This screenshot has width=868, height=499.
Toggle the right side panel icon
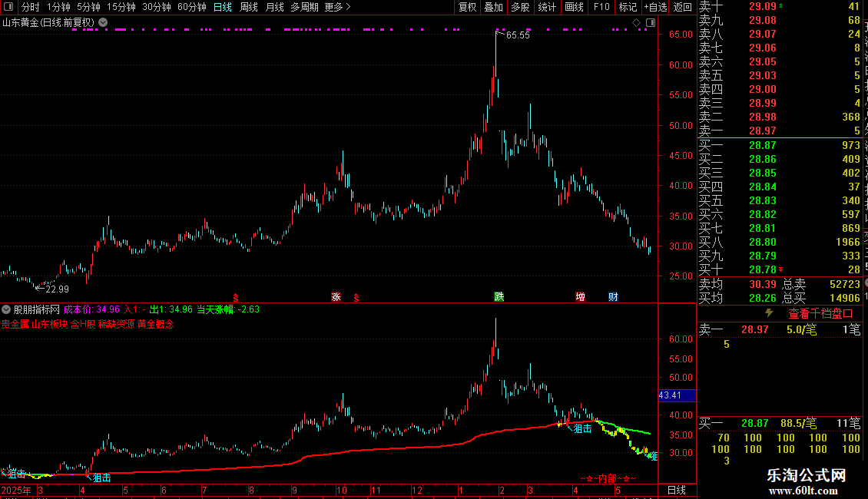(x=651, y=23)
